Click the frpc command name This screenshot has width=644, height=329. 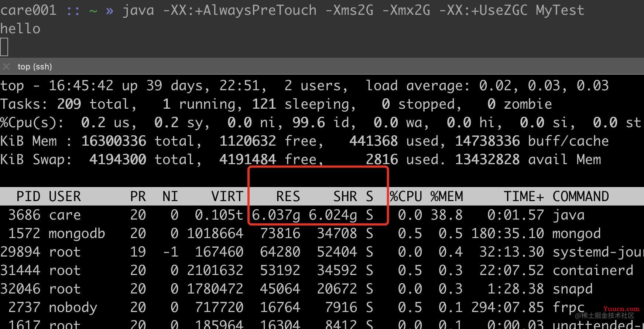click(x=569, y=308)
